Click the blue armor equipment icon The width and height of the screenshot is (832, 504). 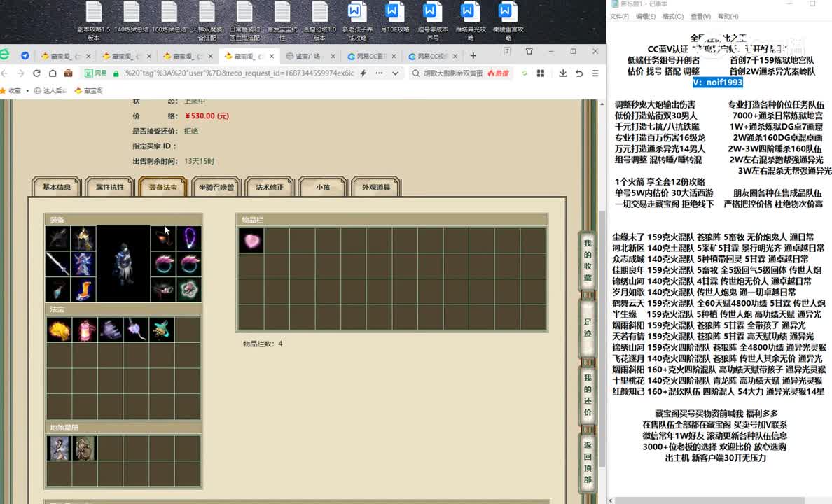click(83, 264)
